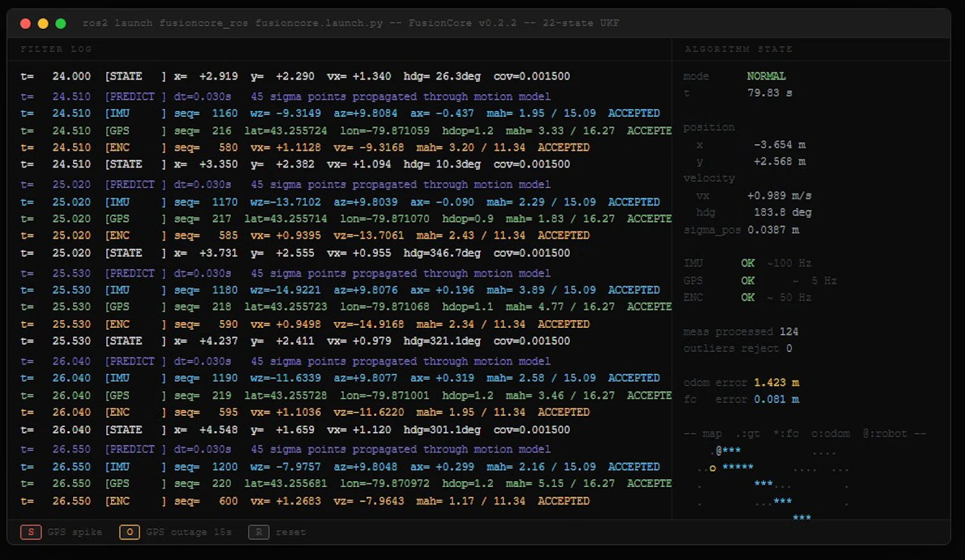
Task: Click the PREDICT log line at t=26.550
Action: (x=285, y=450)
